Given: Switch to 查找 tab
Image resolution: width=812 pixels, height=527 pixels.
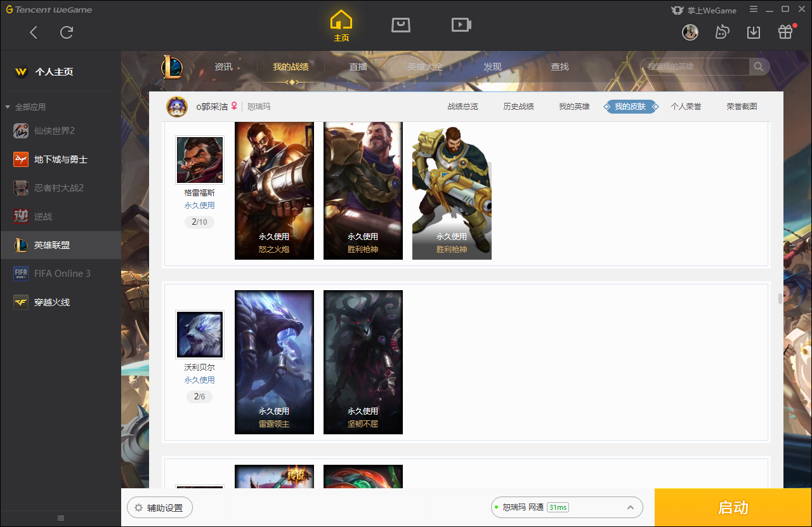Looking at the screenshot, I should 560,67.
